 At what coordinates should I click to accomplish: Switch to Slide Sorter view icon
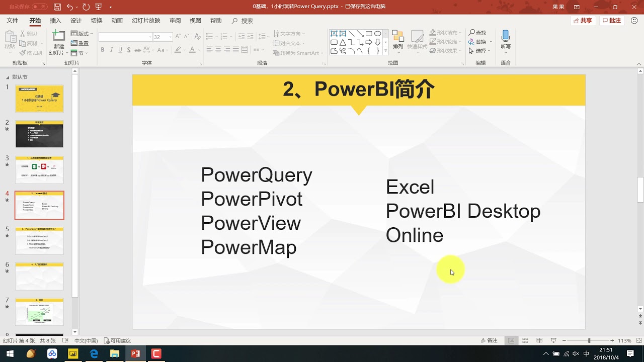coord(525,340)
